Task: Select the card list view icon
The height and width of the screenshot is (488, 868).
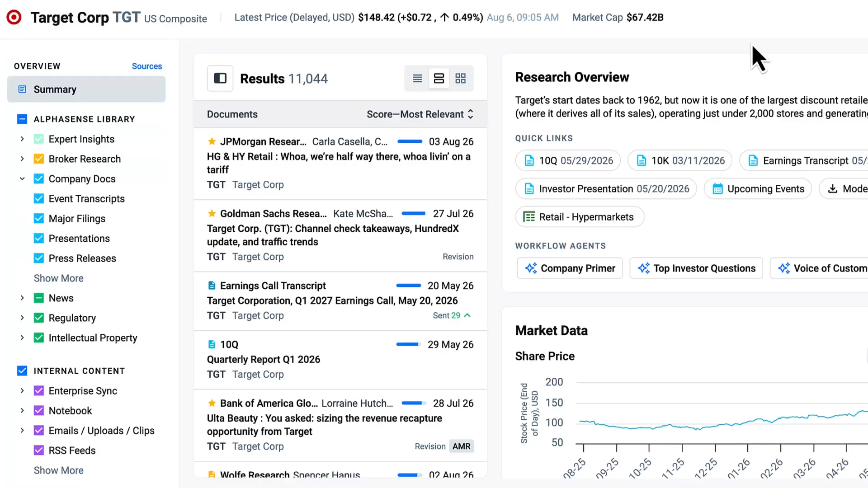Action: 439,79
